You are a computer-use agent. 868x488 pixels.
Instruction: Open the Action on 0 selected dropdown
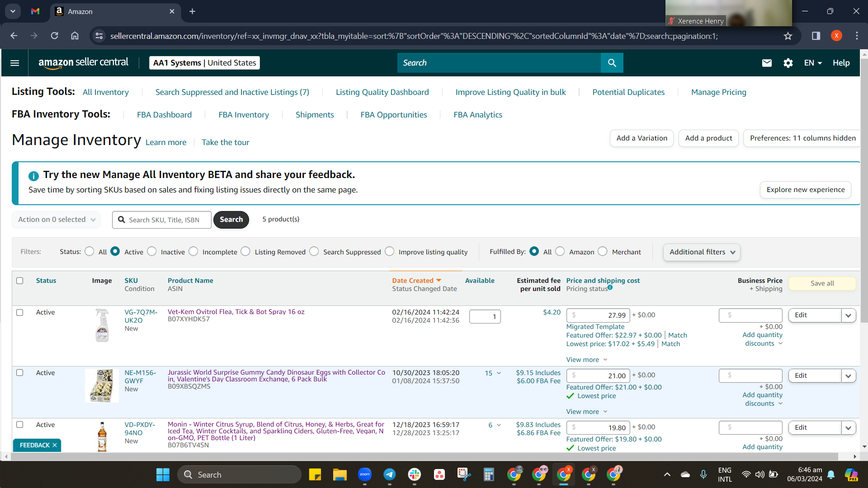click(x=57, y=220)
